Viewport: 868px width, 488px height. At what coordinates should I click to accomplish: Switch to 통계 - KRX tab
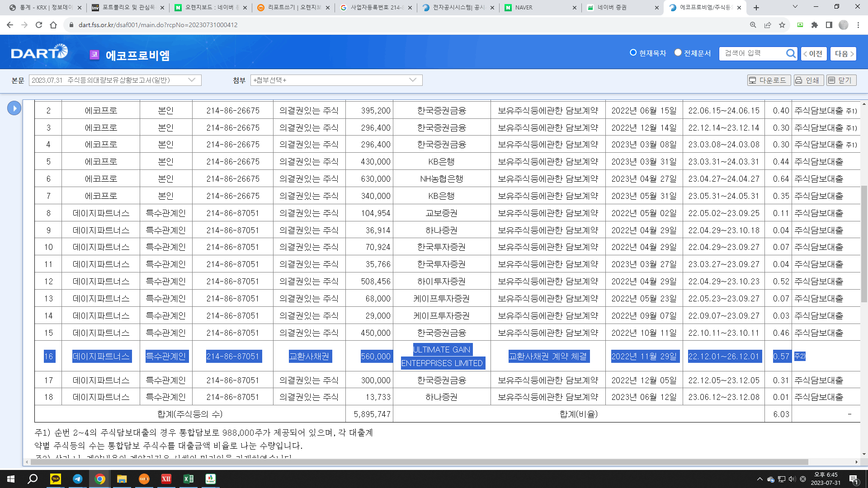pos(46,8)
